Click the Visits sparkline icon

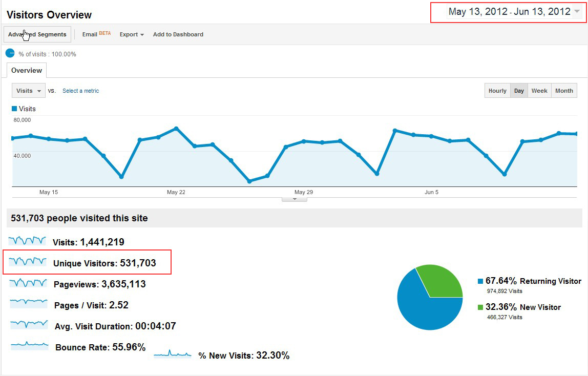(27, 240)
